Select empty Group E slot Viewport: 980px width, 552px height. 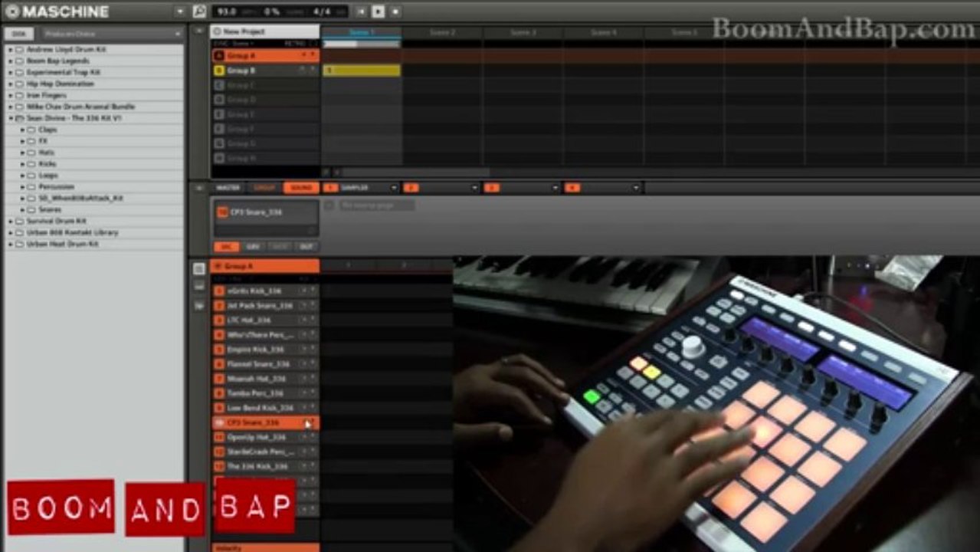[x=265, y=114]
